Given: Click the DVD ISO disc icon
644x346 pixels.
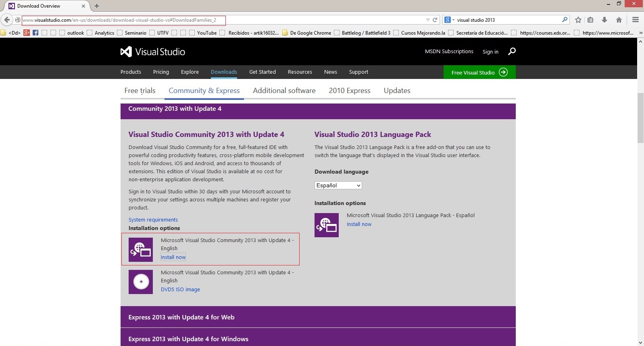Looking at the screenshot, I should [x=141, y=282].
